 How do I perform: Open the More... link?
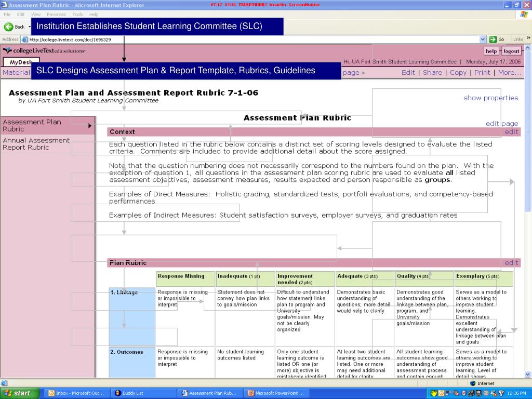tap(509, 73)
